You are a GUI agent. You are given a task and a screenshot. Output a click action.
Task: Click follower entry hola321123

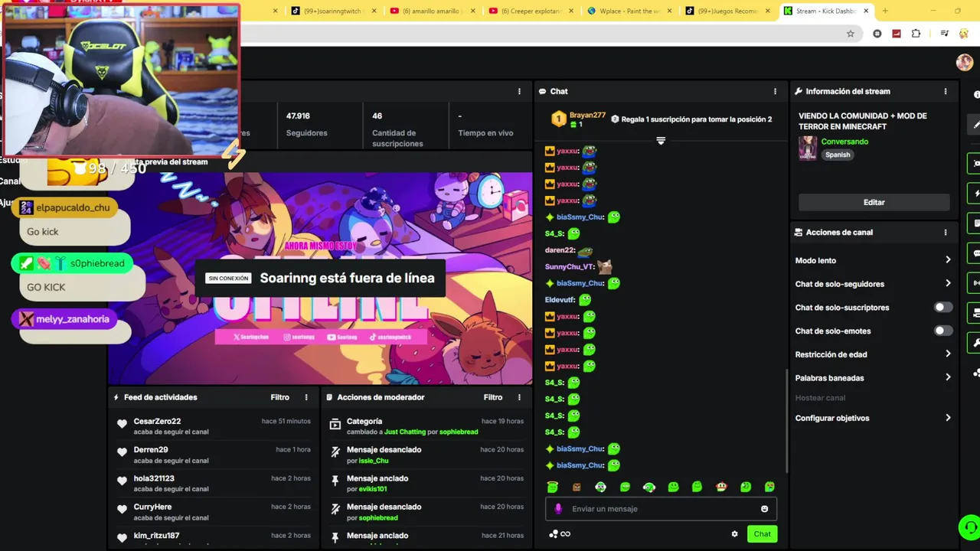(154, 478)
